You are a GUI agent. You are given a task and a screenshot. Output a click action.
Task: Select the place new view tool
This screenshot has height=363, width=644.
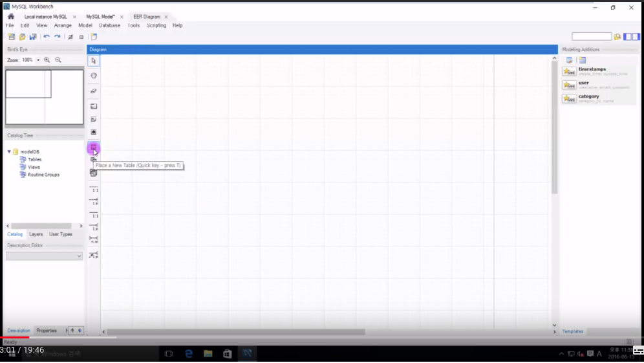[x=94, y=160]
